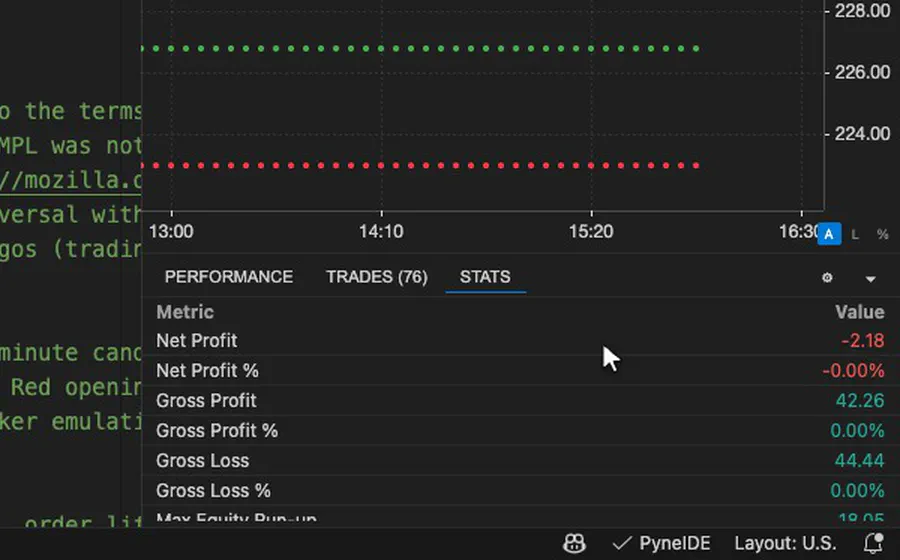Open panel settings gear icon
900x560 pixels.
point(827,278)
